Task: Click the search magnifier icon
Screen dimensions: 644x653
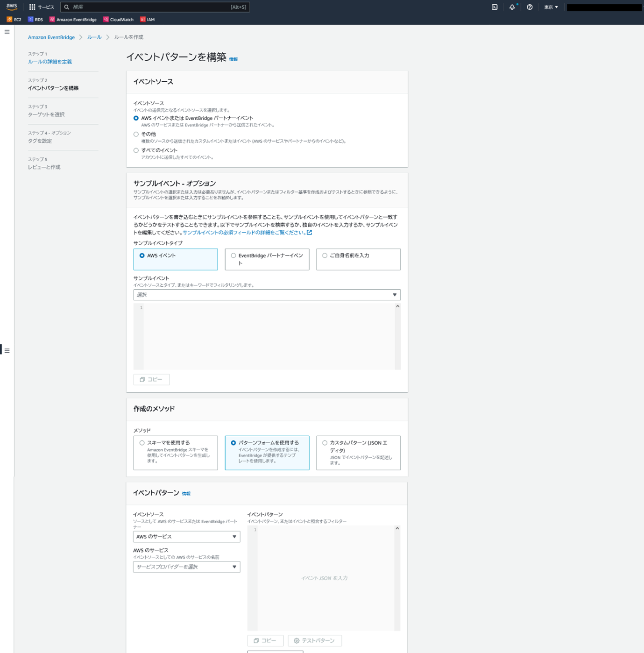Action: 67,7
